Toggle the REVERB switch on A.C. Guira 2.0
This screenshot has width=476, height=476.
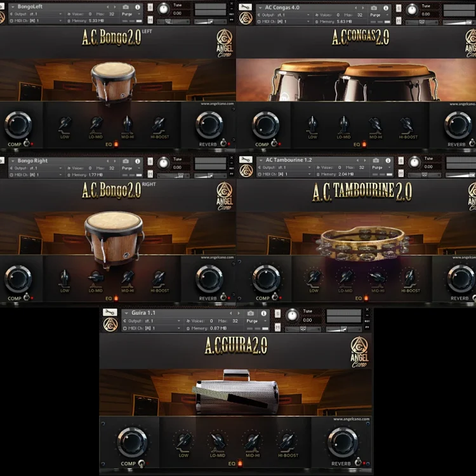click(x=358, y=462)
